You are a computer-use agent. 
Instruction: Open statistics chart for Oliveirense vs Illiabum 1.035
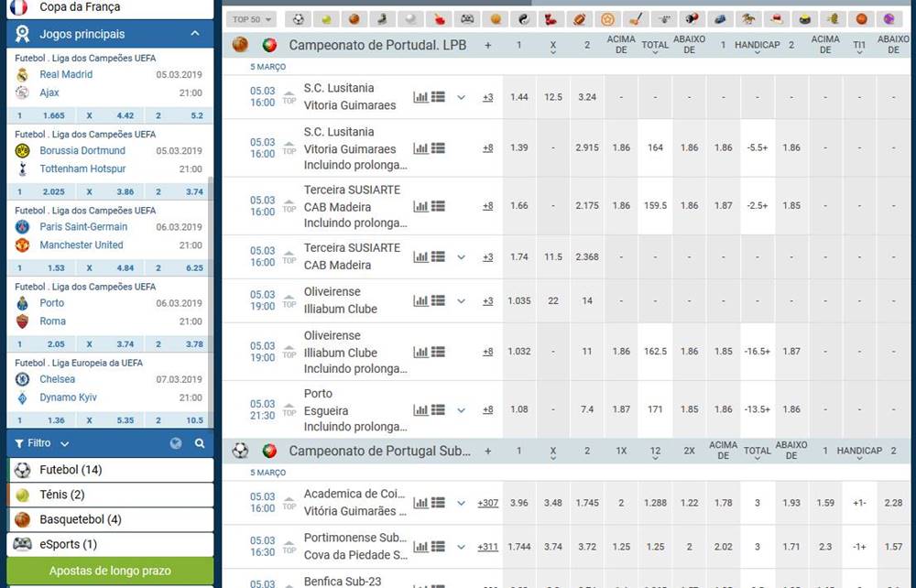[420, 300]
